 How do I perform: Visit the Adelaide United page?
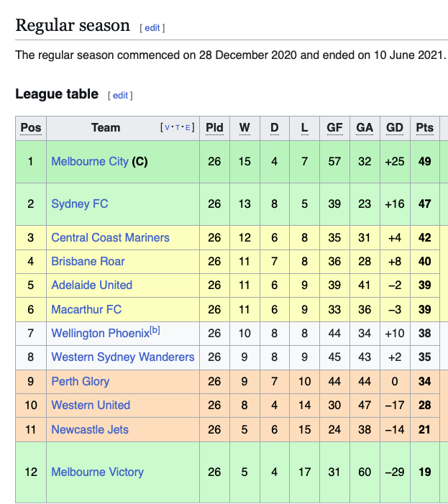(91, 285)
